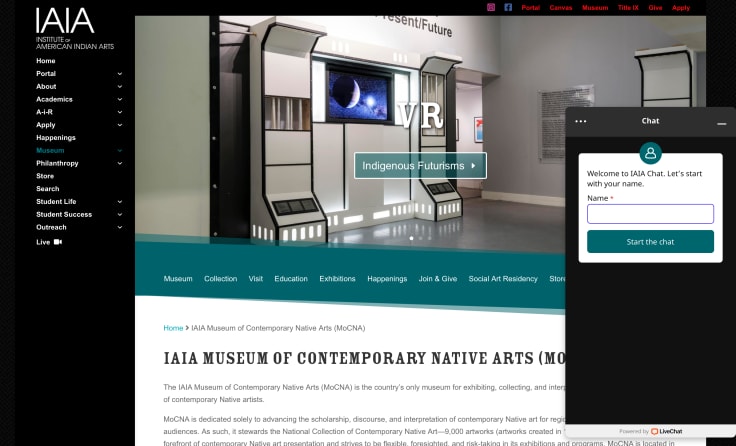The height and width of the screenshot is (446, 736).
Task: Open the chat options three-dot menu
Action: [581, 121]
